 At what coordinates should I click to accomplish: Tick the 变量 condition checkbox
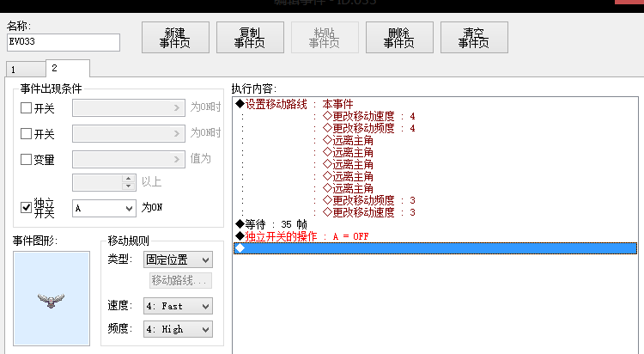point(27,159)
